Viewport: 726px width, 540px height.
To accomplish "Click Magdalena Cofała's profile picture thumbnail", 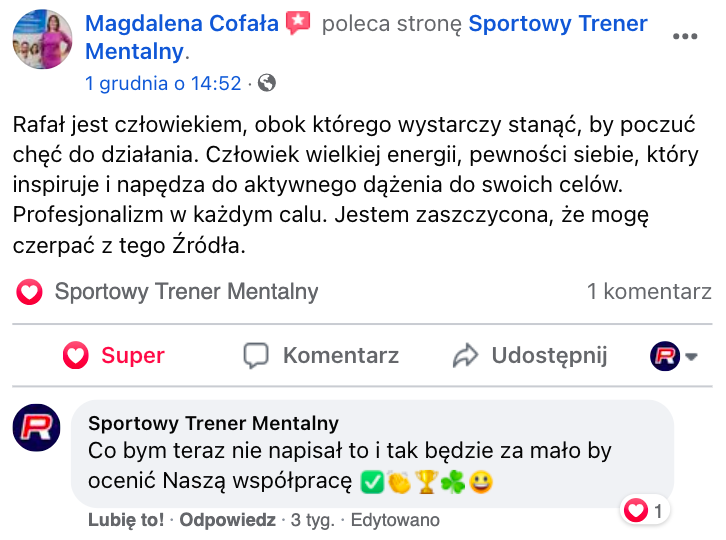I will pyautogui.click(x=42, y=42).
